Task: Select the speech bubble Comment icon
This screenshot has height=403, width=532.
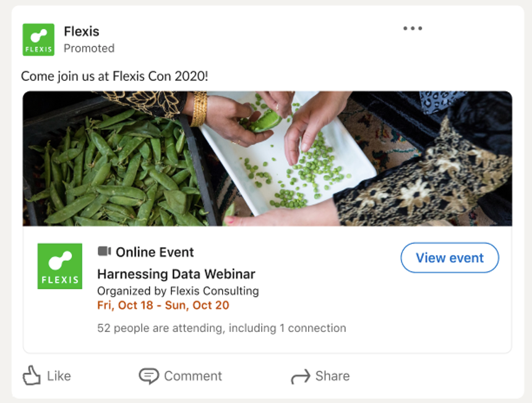Action: 148,376
